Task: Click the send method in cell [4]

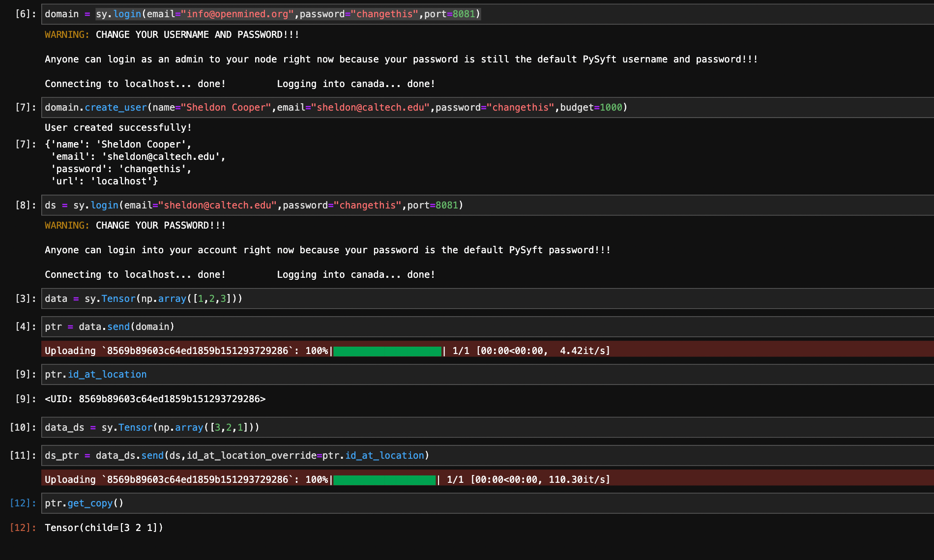Action: [118, 326]
